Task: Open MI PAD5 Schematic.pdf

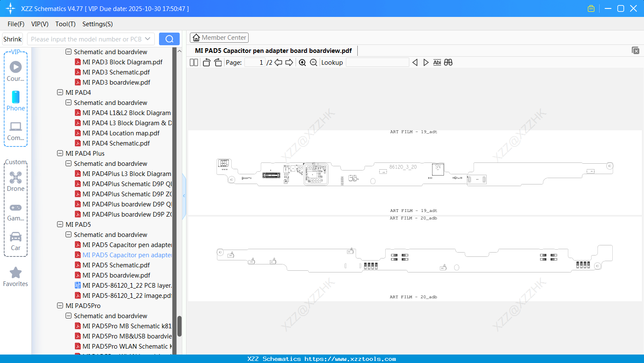Action: point(112,265)
